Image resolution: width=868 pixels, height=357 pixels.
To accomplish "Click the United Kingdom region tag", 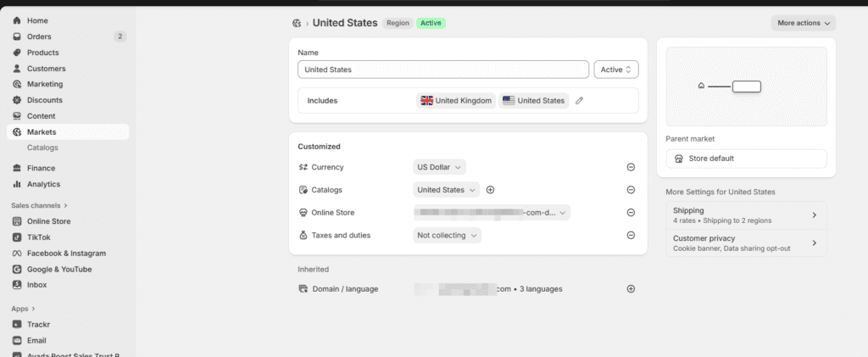I will (x=456, y=101).
